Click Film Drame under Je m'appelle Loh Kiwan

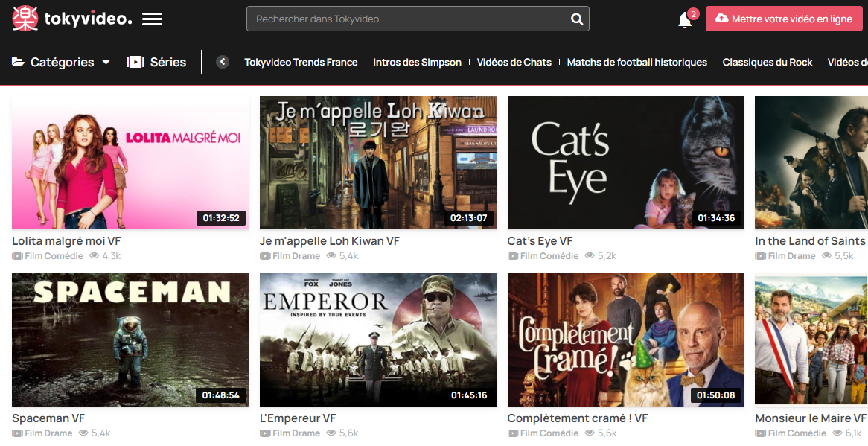coord(296,256)
